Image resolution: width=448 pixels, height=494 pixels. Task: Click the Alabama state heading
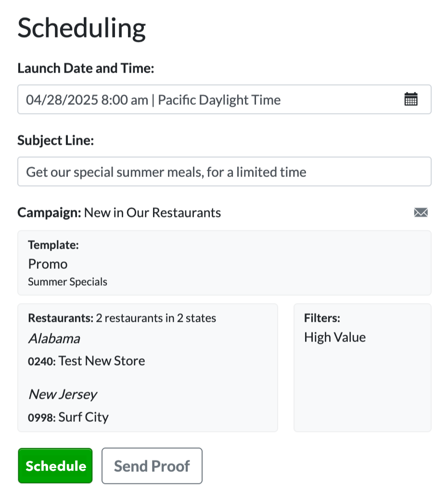click(54, 339)
